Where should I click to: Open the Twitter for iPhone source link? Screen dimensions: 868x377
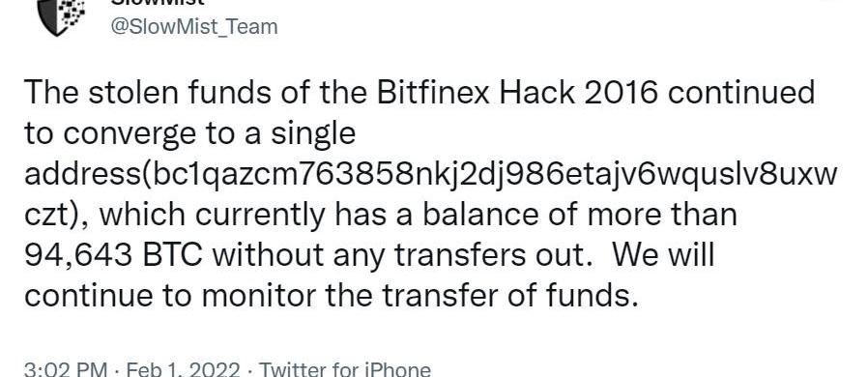tap(345, 369)
